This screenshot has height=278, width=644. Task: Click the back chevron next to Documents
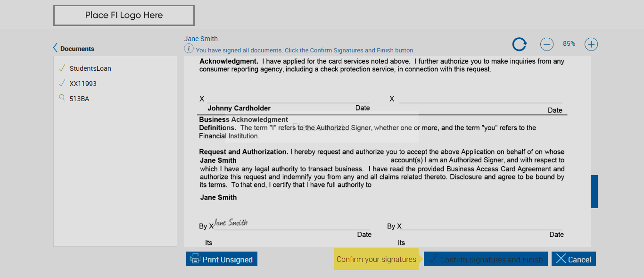coord(56,48)
